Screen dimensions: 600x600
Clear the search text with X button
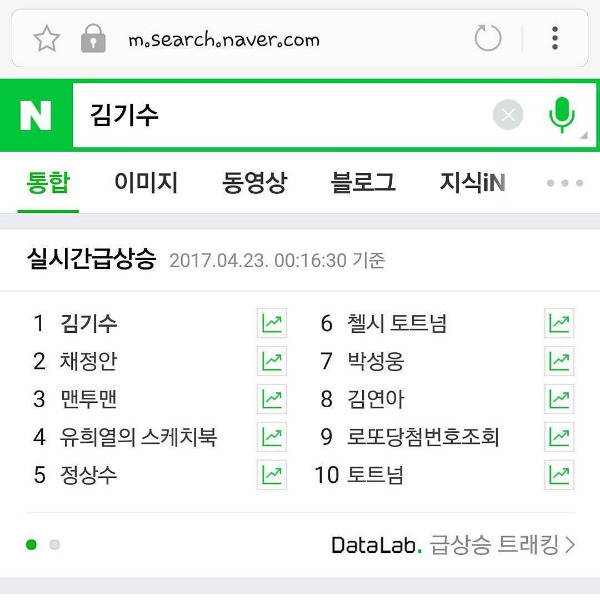[x=508, y=116]
